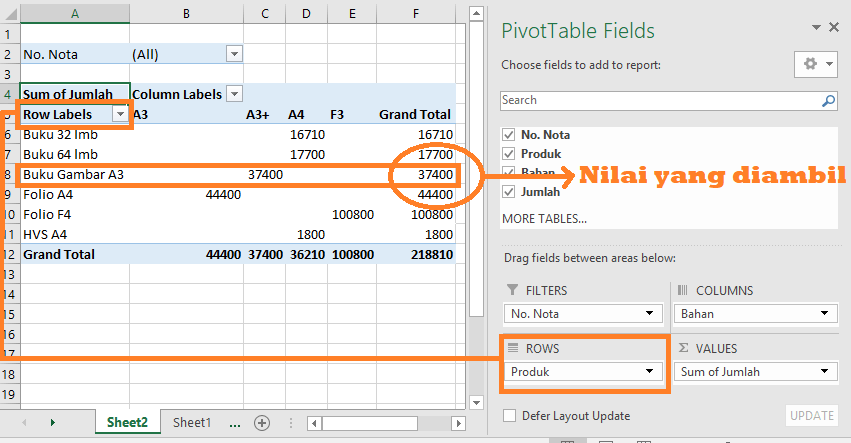Select column A header
Image resolution: width=851 pixels, height=443 pixels.
click(x=75, y=14)
